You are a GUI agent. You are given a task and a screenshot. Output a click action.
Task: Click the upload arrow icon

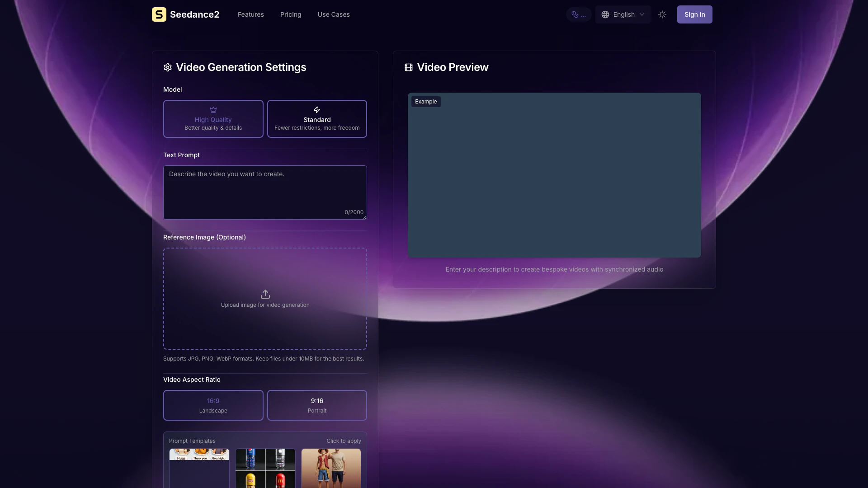pos(265,294)
